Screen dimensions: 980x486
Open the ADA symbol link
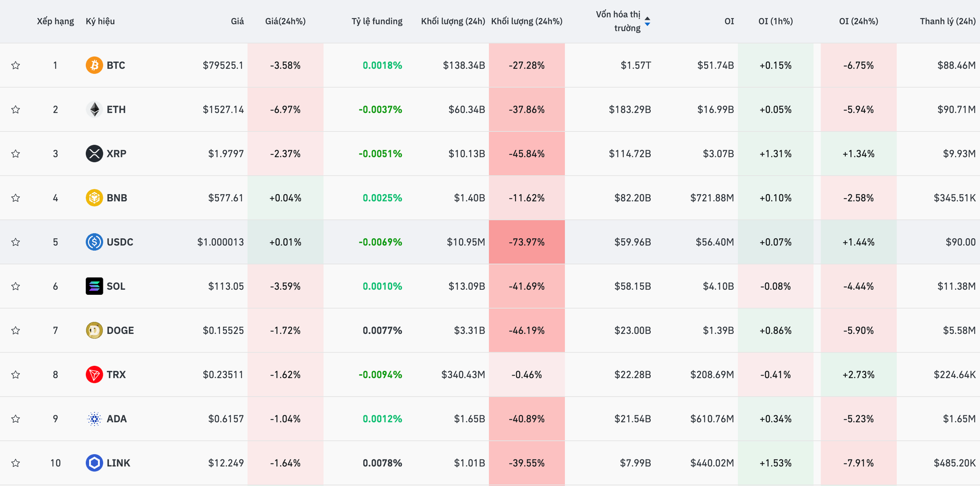point(117,419)
